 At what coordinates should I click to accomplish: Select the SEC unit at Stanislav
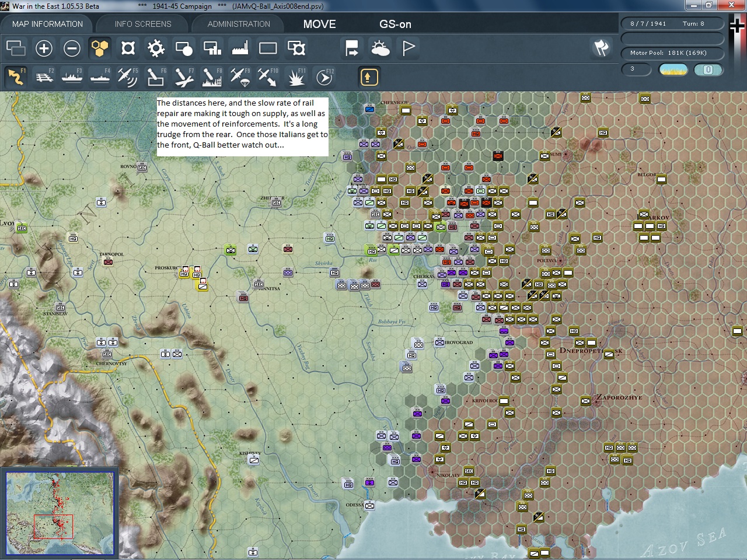pos(60,307)
